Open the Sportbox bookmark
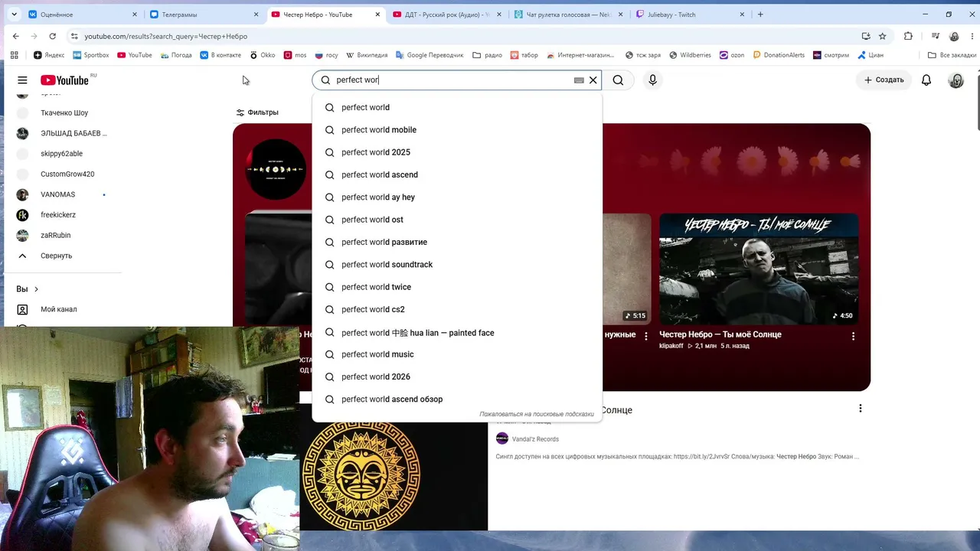This screenshot has height=551, width=980. (x=91, y=55)
